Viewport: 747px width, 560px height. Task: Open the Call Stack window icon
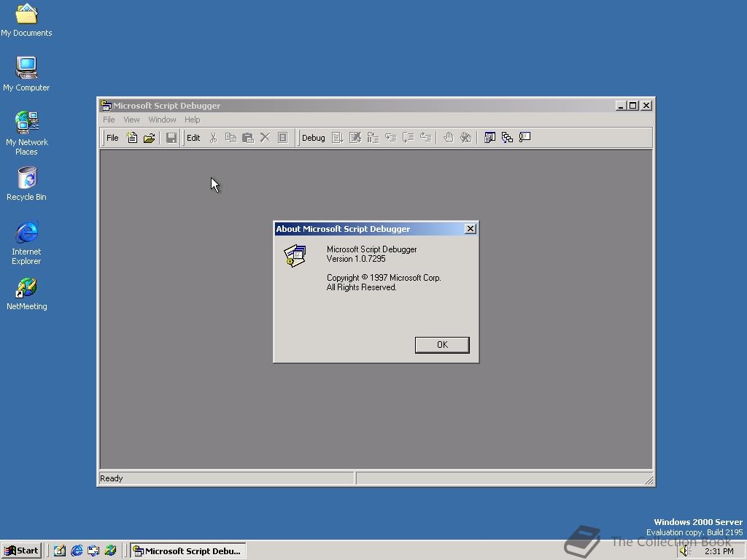click(508, 138)
